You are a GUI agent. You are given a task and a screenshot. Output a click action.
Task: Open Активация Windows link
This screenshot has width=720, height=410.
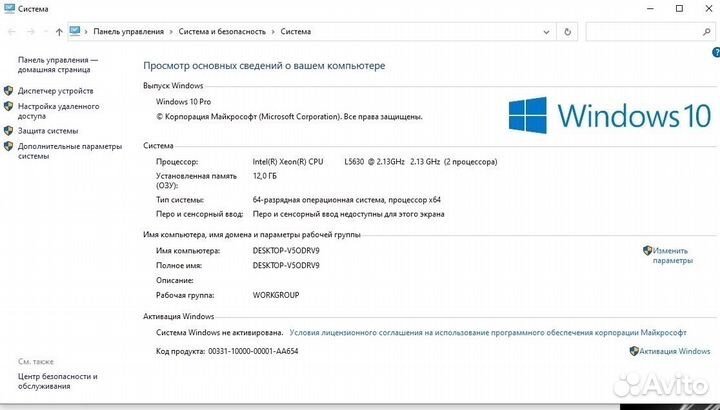(675, 351)
